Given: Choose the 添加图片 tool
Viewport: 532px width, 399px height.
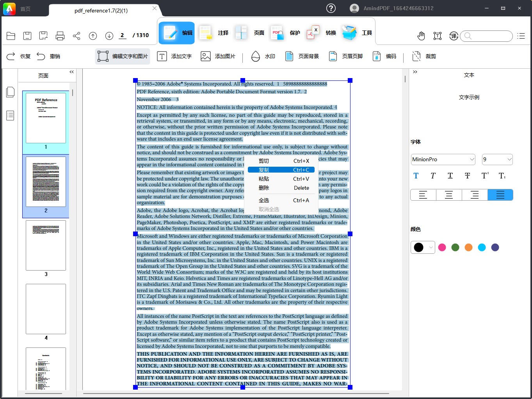Looking at the screenshot, I should pos(218,56).
